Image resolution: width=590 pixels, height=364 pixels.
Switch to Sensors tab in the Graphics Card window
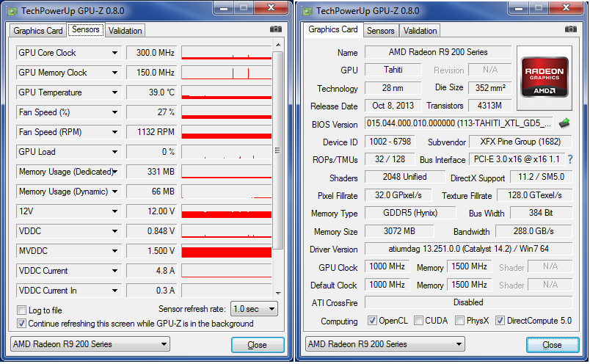(x=380, y=31)
